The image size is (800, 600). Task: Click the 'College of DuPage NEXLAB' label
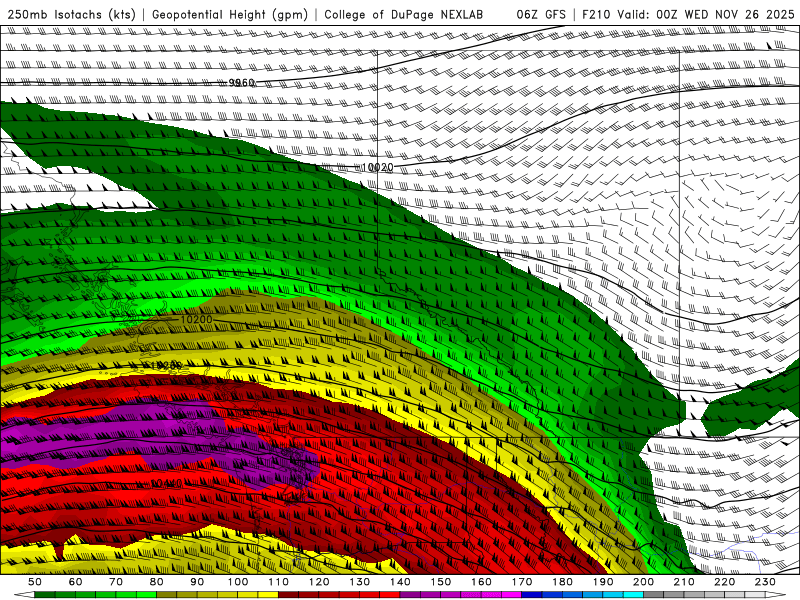pos(403,14)
